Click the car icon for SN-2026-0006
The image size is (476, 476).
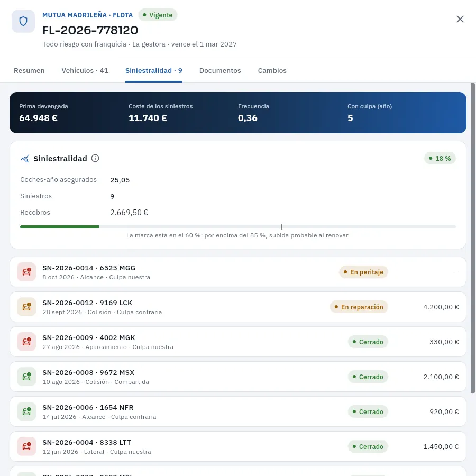coord(26,411)
